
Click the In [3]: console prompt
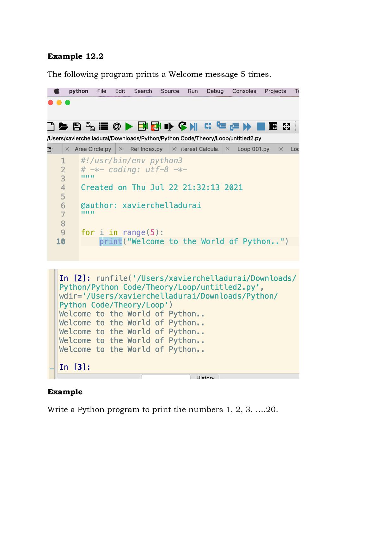(x=75, y=367)
